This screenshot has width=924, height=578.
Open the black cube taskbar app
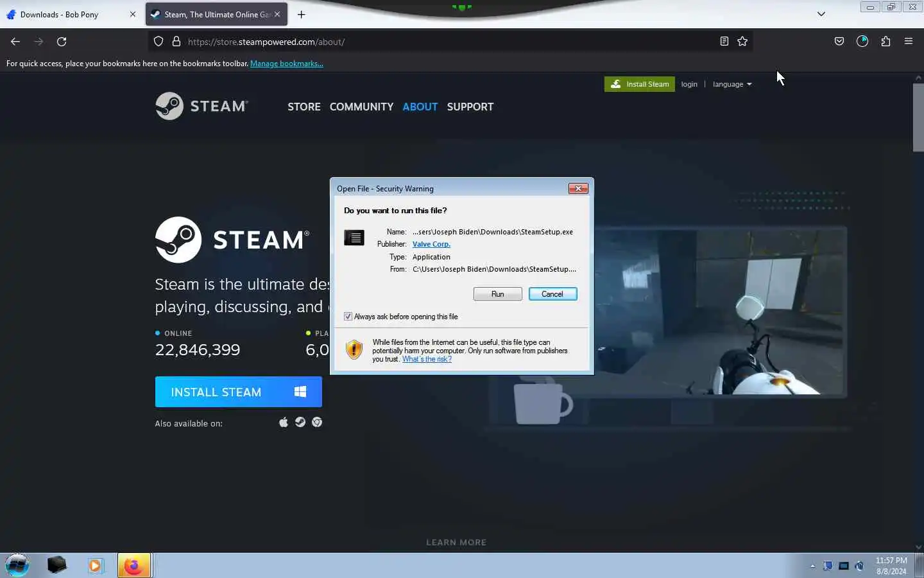pos(56,565)
